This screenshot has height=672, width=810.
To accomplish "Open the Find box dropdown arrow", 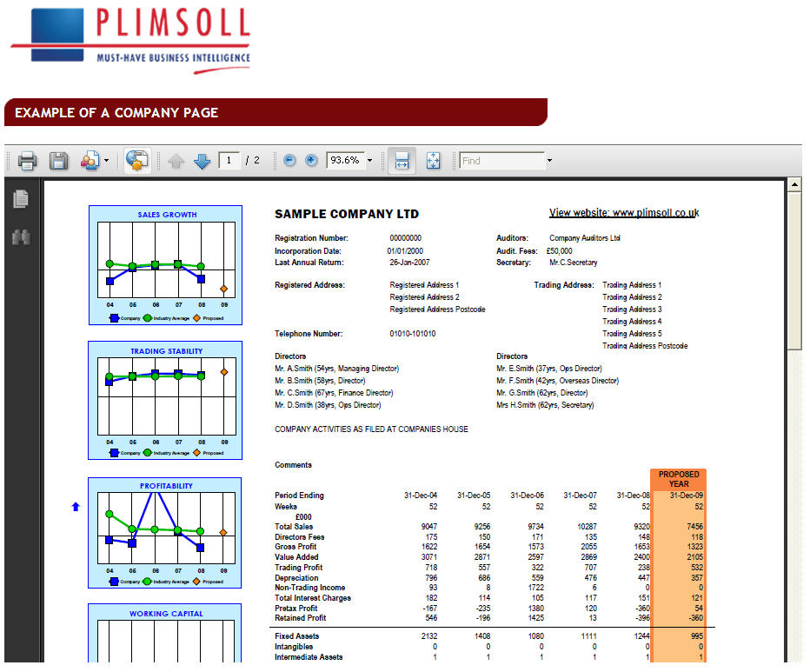I will click(548, 160).
